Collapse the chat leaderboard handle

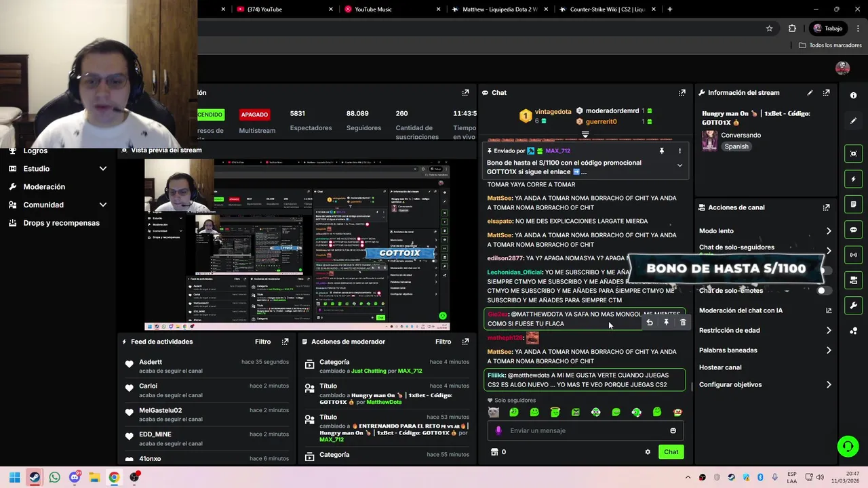point(585,135)
